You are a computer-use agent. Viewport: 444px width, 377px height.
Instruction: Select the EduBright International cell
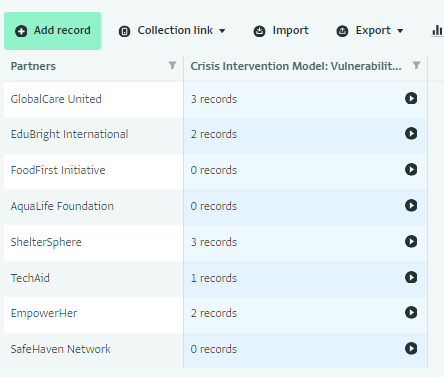94,136
